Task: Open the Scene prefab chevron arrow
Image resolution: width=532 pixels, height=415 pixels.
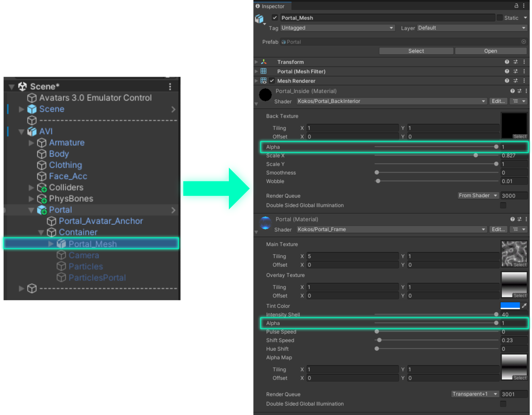Action: pos(173,109)
